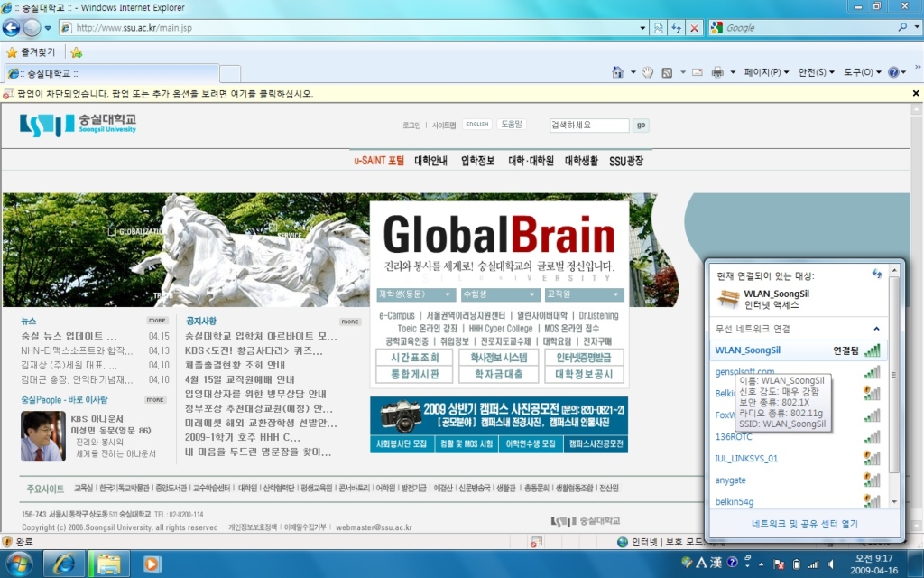The width and height of the screenshot is (924, 578).
Task: Click site search input field
Action: tap(589, 125)
